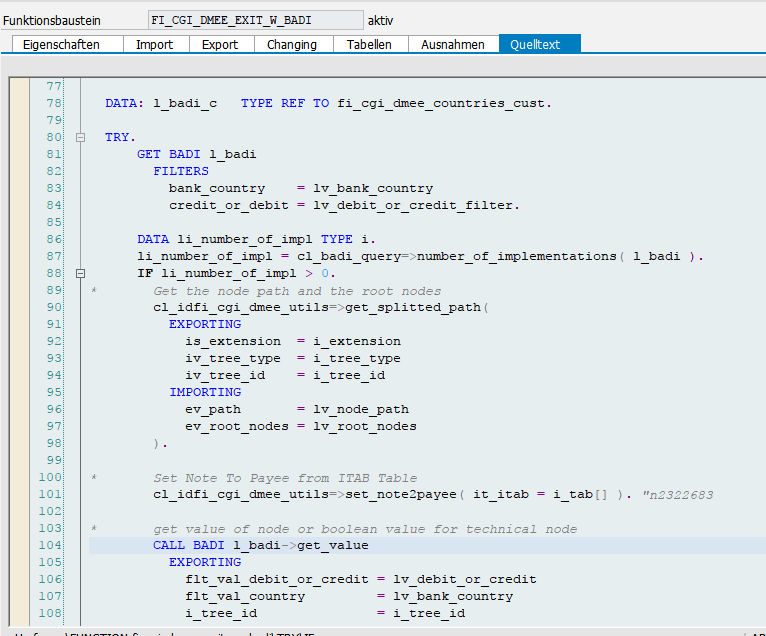Click number_of_implementations method on line 87

coord(515,256)
